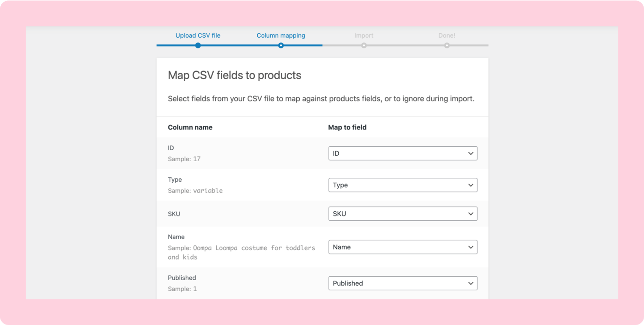Image resolution: width=644 pixels, height=325 pixels.
Task: Open the SKU field mapping dropdown
Action: click(x=402, y=214)
